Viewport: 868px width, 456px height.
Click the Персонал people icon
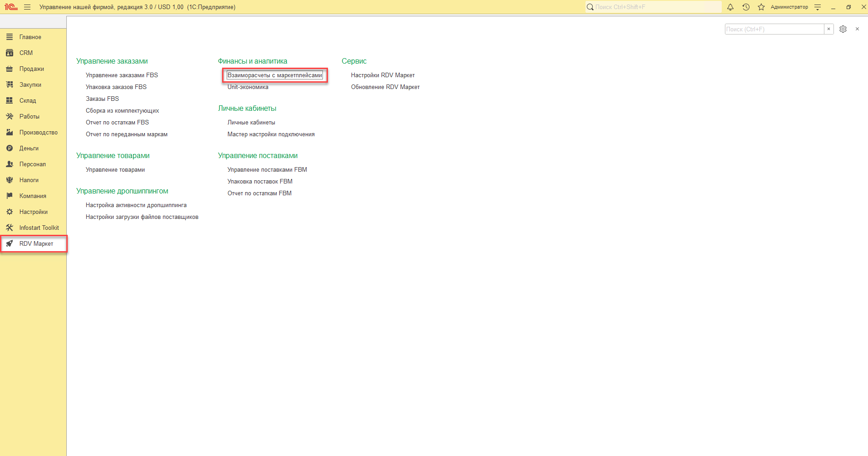(x=10, y=164)
